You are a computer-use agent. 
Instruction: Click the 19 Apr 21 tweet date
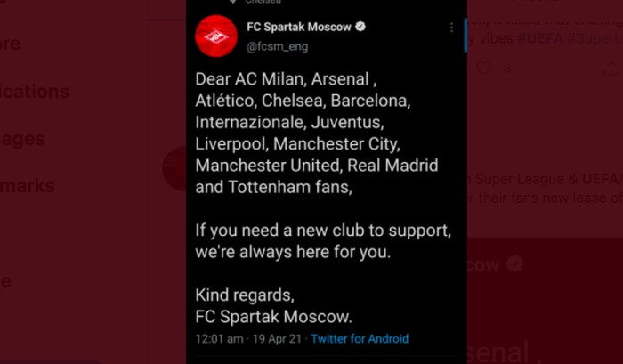[277, 338]
